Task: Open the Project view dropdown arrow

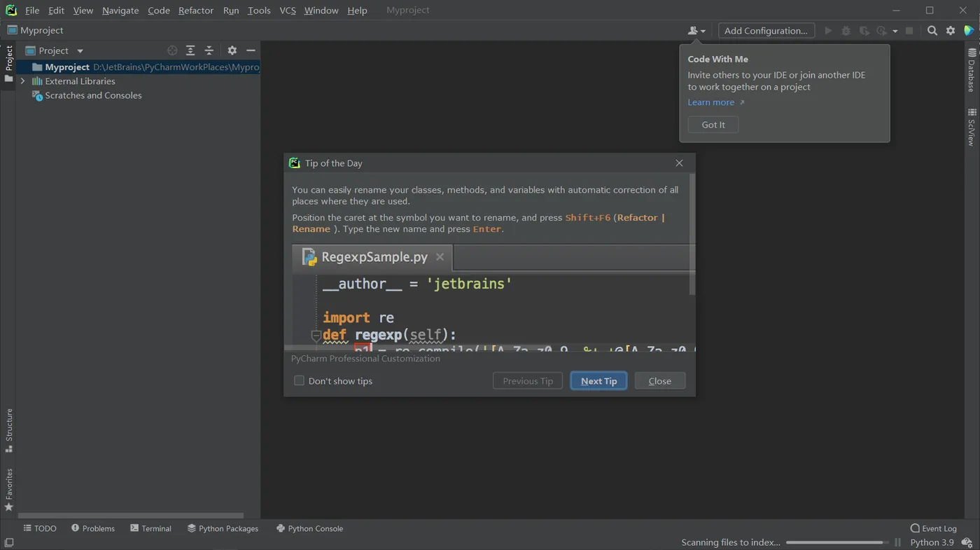Action: [80, 51]
